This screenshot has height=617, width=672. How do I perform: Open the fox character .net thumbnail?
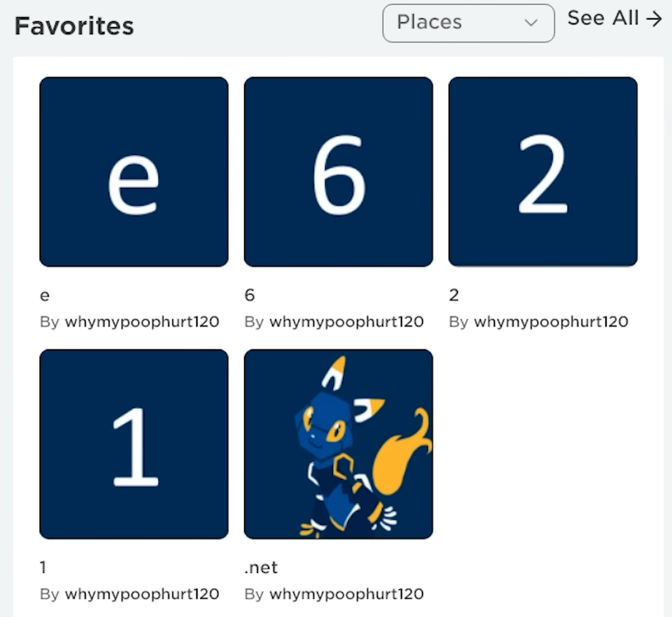coord(338,444)
